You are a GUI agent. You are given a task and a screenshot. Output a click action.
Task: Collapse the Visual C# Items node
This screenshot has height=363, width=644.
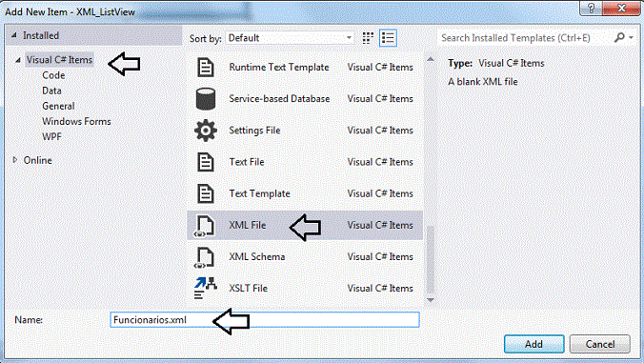[x=18, y=60]
